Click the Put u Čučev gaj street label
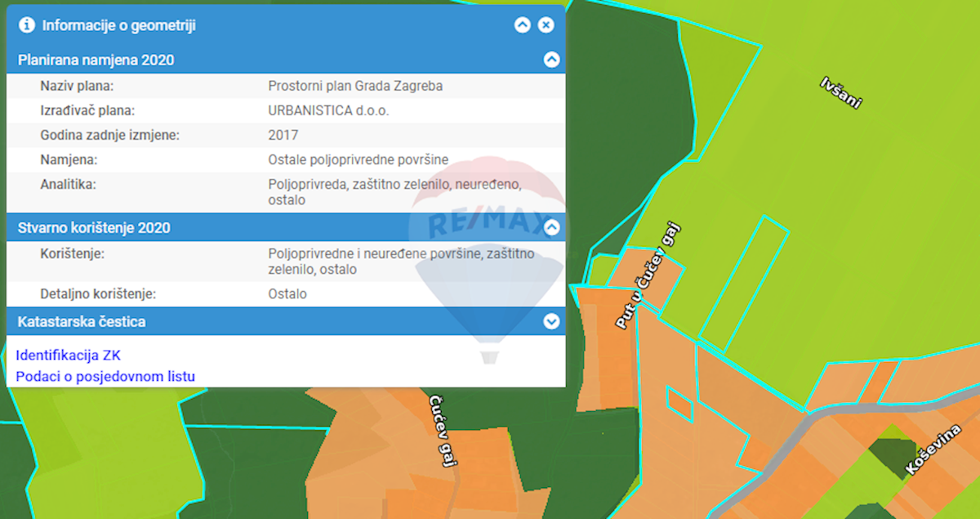 click(648, 277)
